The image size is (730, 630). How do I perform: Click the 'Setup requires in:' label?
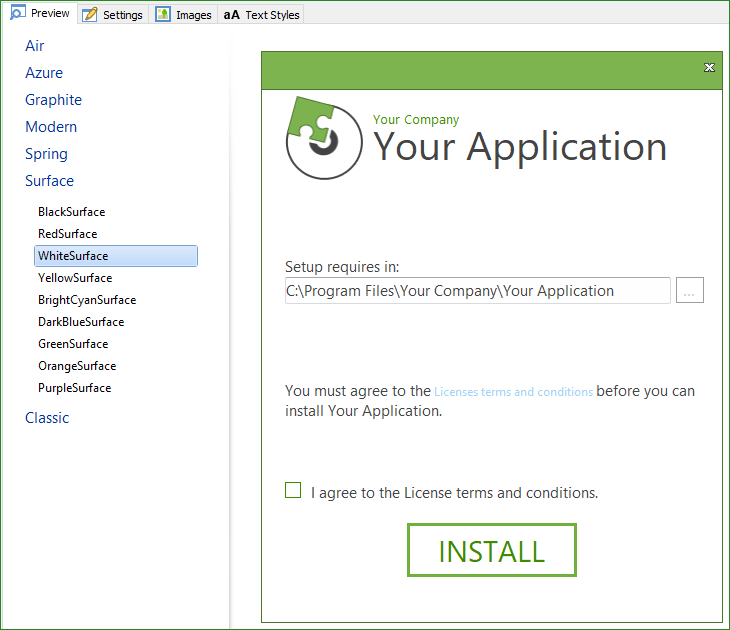342,267
